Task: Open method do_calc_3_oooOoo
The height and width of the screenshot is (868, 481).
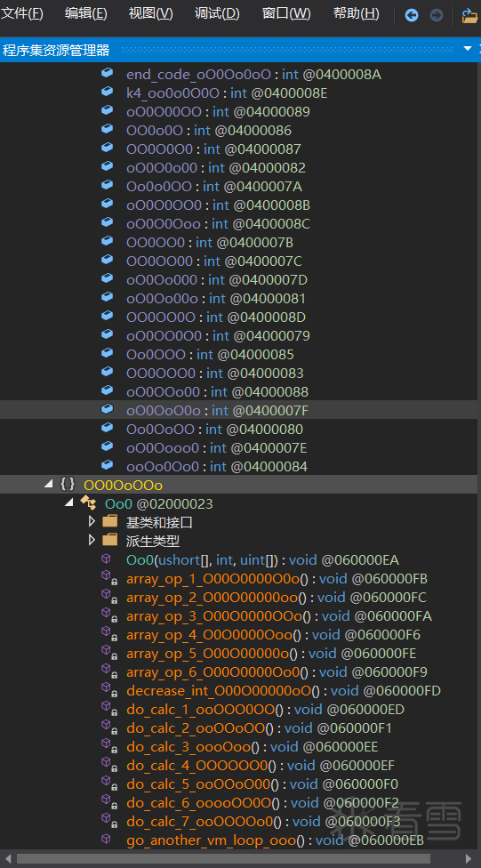Action: pos(253,747)
